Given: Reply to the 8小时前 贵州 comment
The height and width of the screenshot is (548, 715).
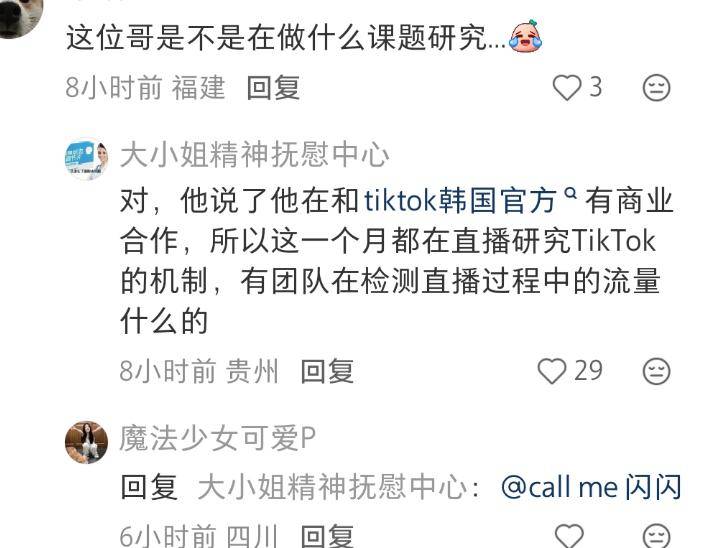Looking at the screenshot, I should click(x=327, y=371).
